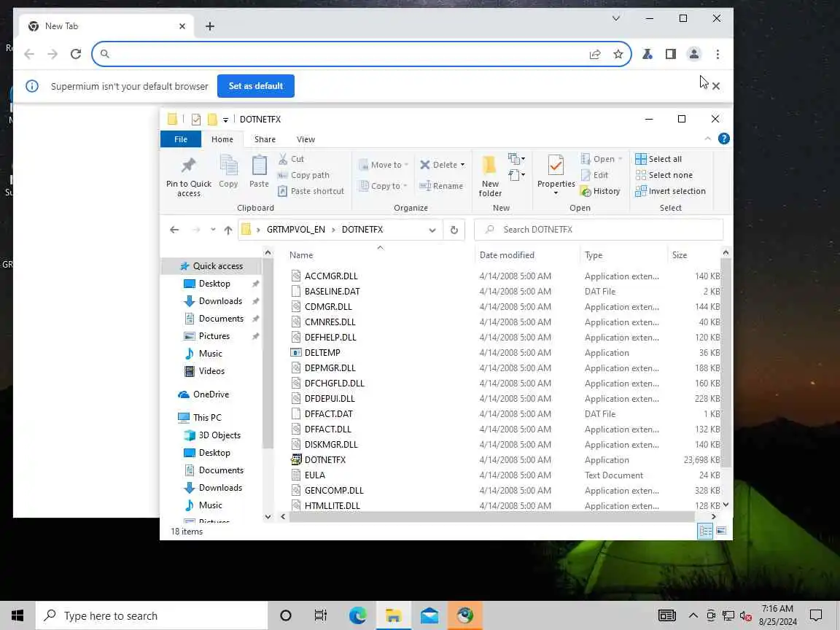Open Supermium three-dot menu
This screenshot has width=840, height=630.
717,54
